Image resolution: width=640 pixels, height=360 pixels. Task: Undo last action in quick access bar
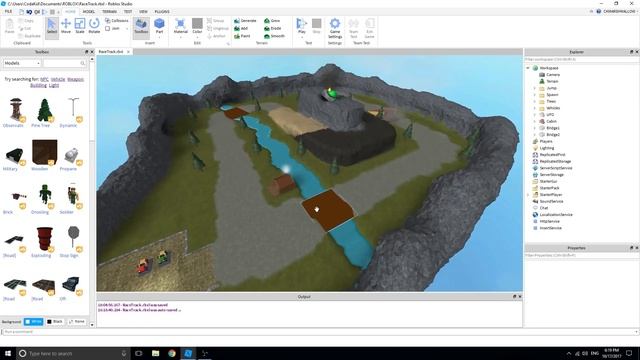coord(29,12)
